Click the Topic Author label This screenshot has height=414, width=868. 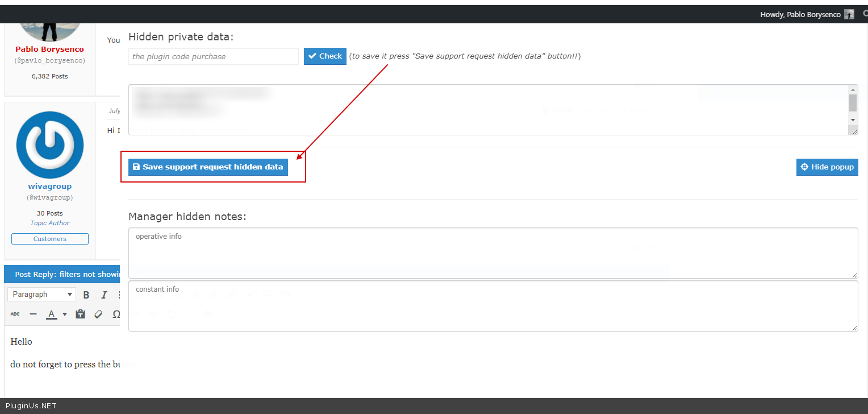(50, 223)
